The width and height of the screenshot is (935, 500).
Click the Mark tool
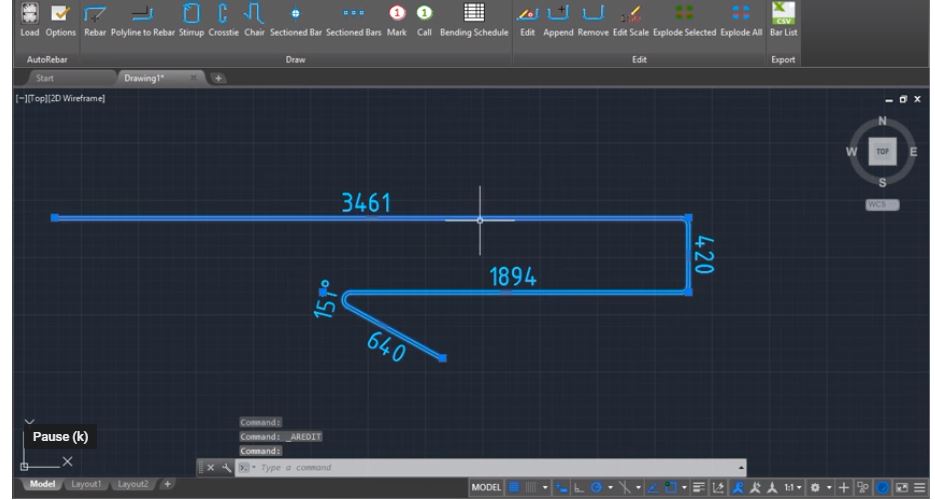pyautogui.click(x=397, y=19)
